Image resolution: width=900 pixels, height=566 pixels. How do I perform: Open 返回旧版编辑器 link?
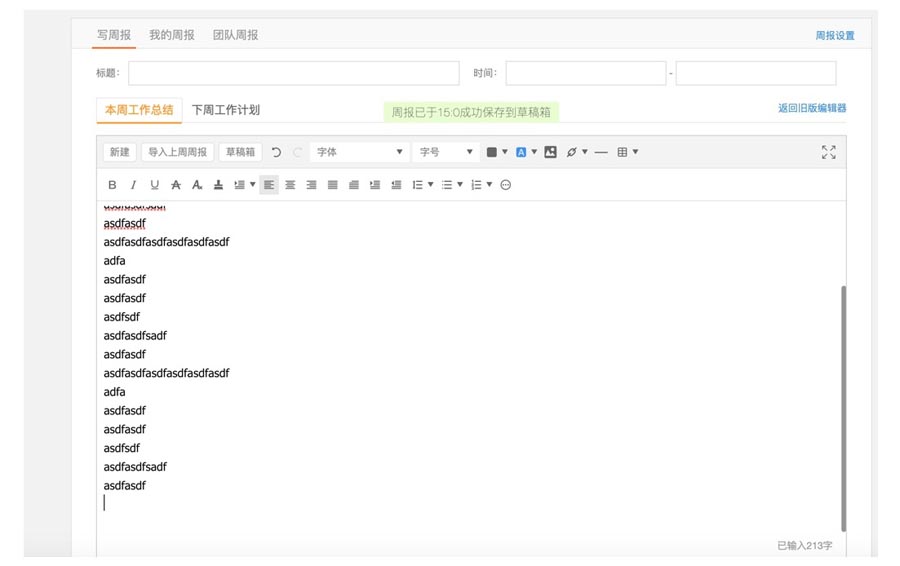pyautogui.click(x=812, y=108)
